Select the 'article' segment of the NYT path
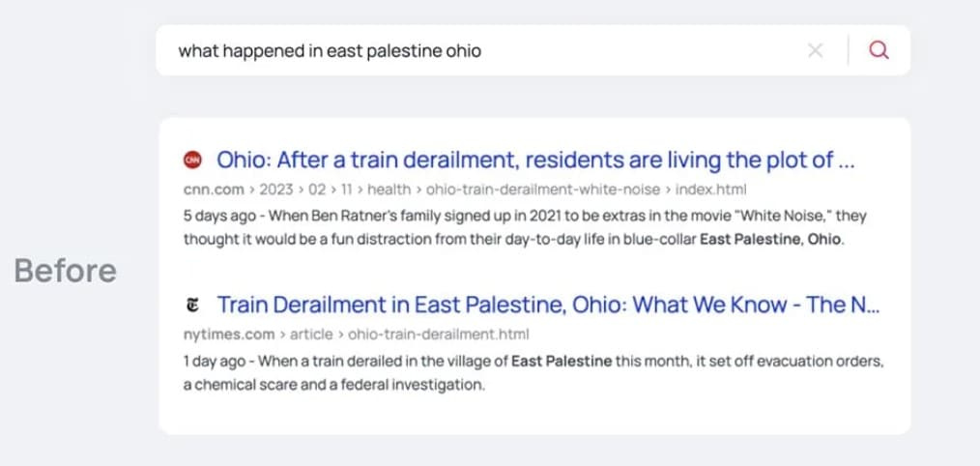The image size is (980, 466). click(311, 335)
